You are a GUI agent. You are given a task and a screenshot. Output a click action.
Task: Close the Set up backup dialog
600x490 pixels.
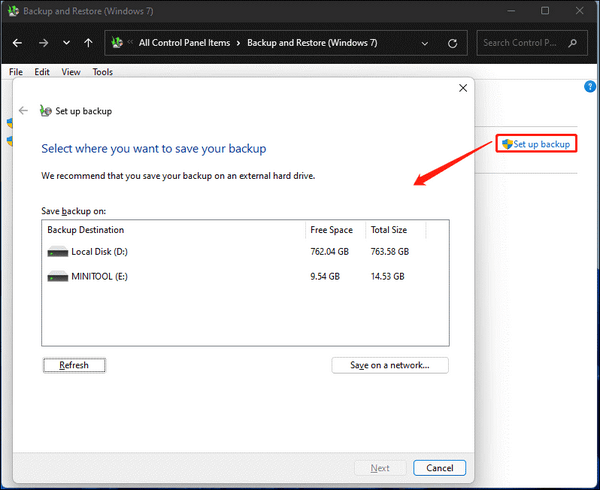click(462, 88)
